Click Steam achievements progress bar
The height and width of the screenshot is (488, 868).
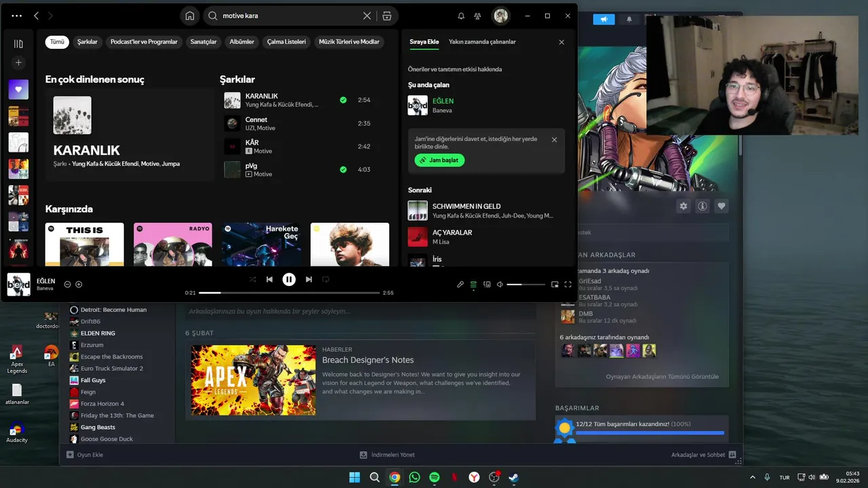tap(650, 432)
